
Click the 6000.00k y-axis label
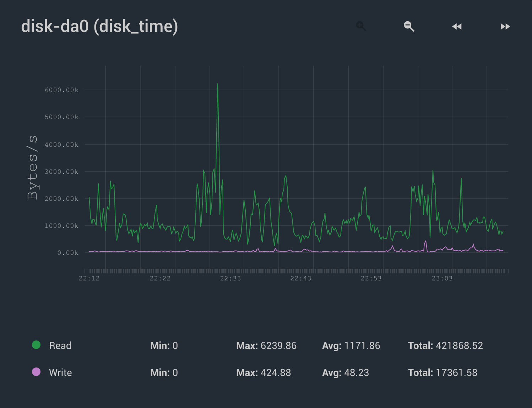point(62,90)
